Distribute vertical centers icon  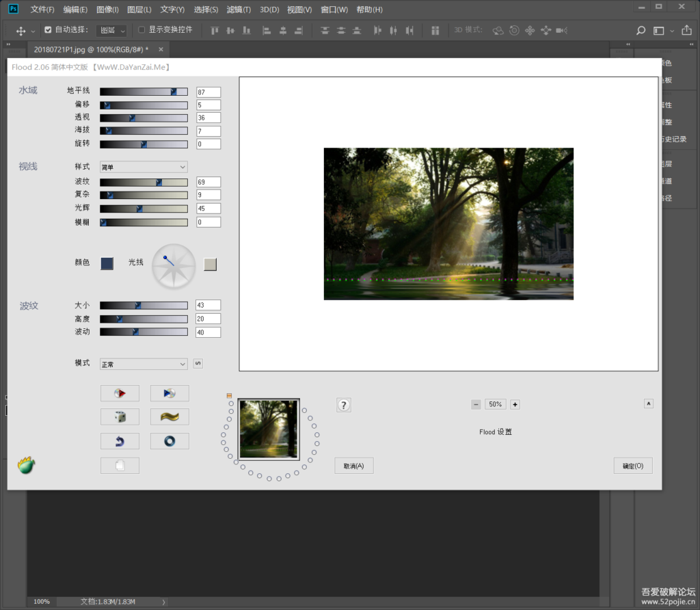(x=341, y=30)
